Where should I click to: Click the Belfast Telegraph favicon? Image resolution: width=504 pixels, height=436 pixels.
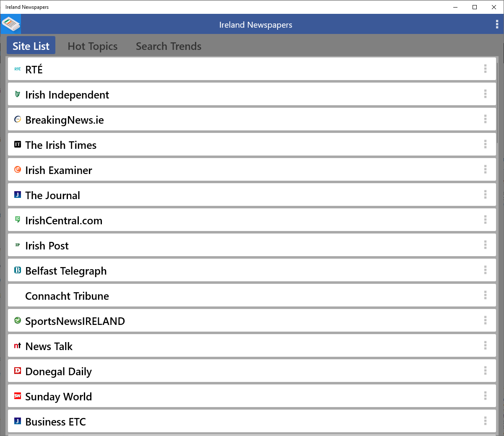tap(18, 270)
